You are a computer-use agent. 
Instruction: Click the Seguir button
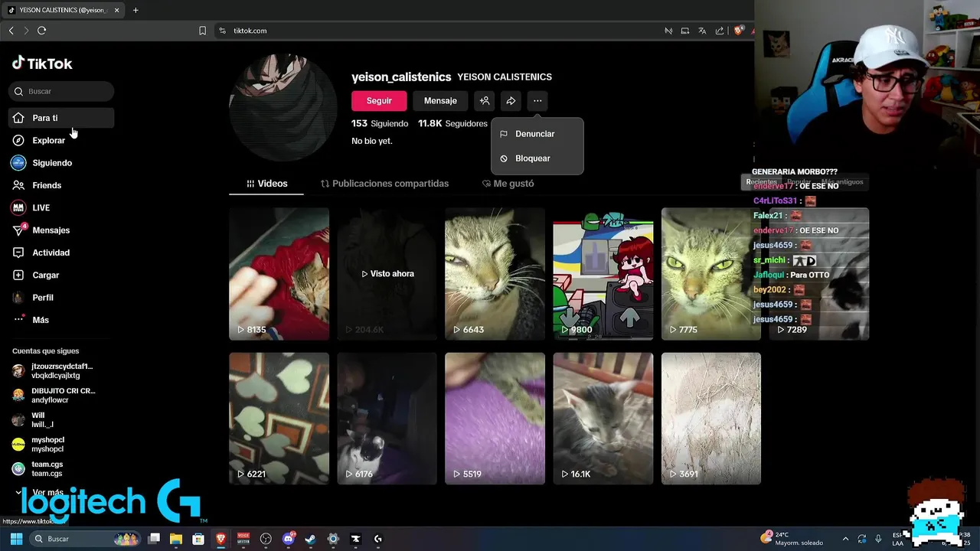pos(379,101)
